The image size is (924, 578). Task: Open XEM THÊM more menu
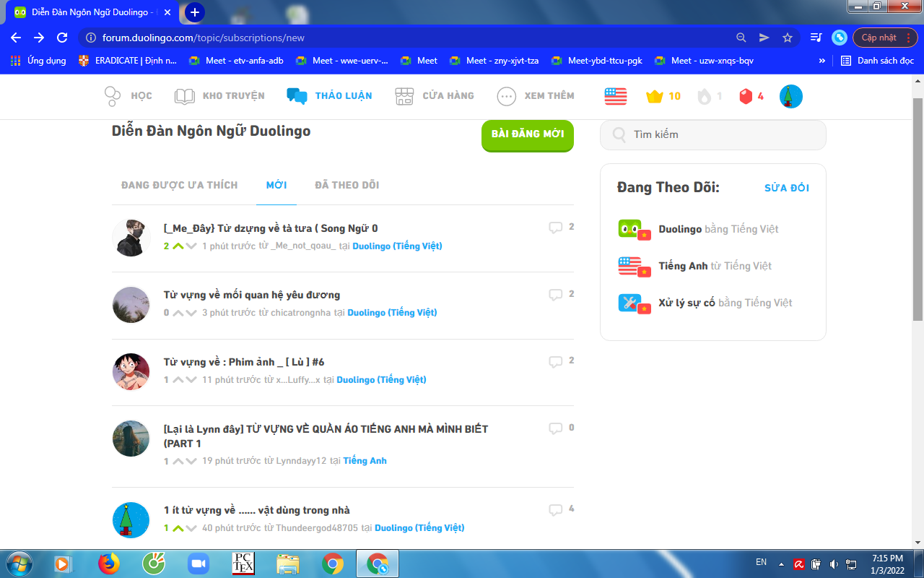click(x=536, y=96)
